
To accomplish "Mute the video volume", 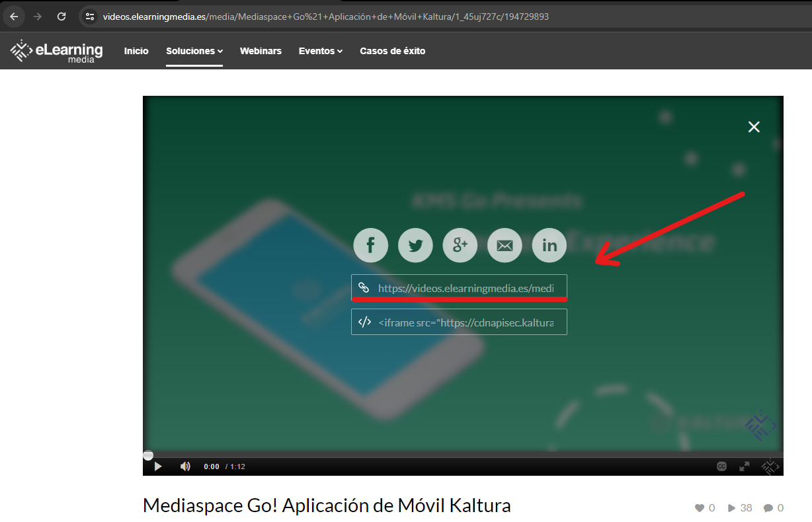I will [185, 466].
